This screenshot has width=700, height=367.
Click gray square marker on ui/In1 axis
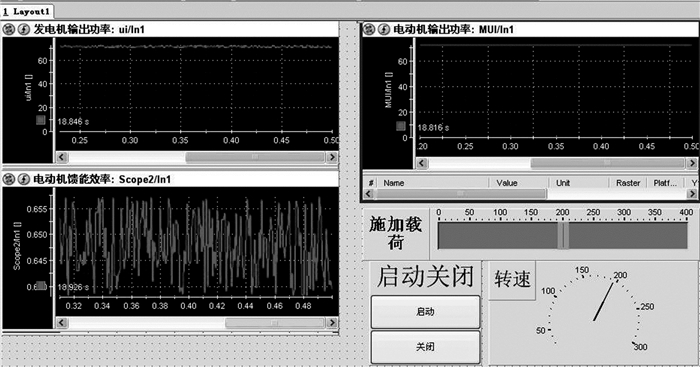tap(41, 120)
